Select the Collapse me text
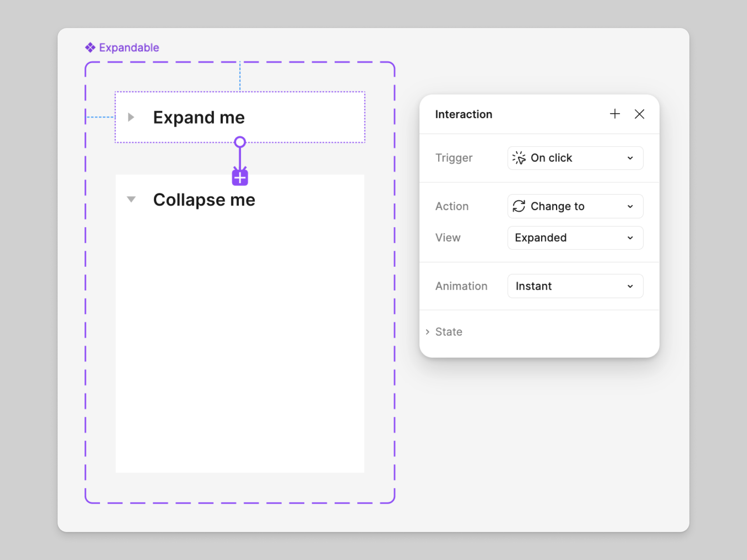Viewport: 747px width, 560px height. click(204, 200)
